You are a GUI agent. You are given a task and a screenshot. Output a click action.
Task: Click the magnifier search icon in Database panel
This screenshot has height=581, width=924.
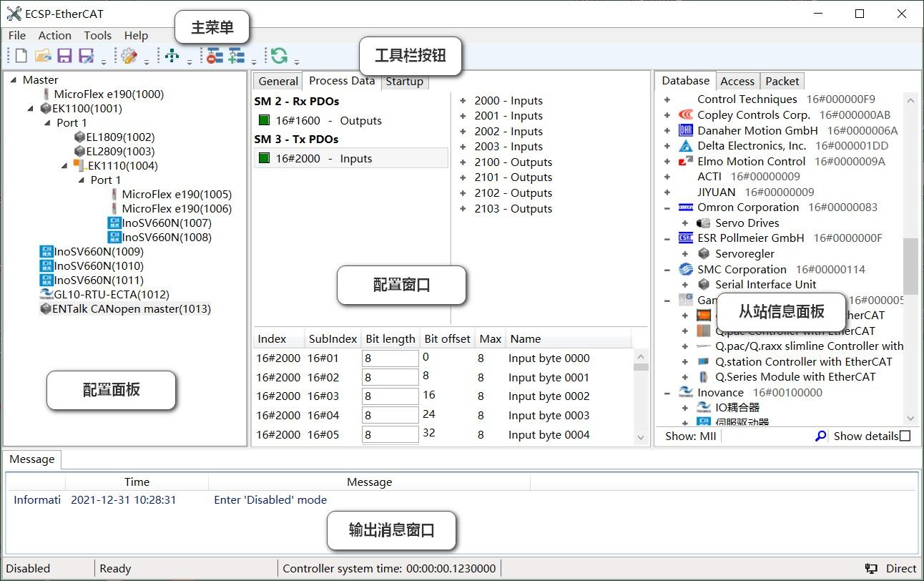click(820, 436)
